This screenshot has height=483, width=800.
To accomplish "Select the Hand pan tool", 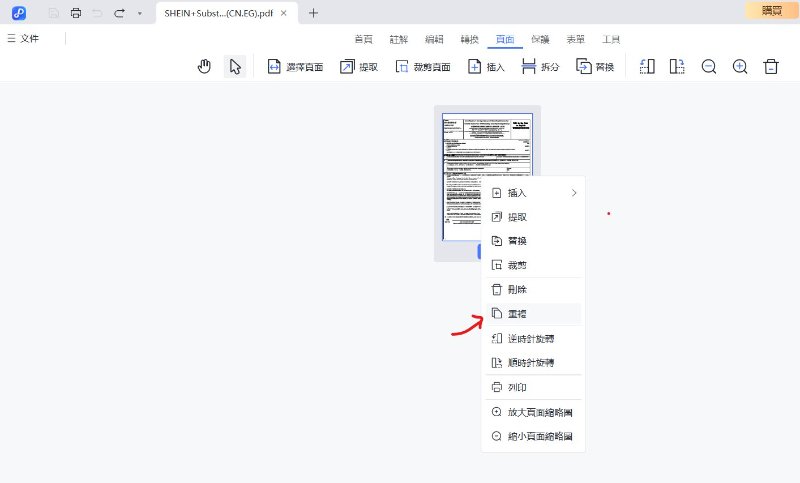I will point(204,66).
